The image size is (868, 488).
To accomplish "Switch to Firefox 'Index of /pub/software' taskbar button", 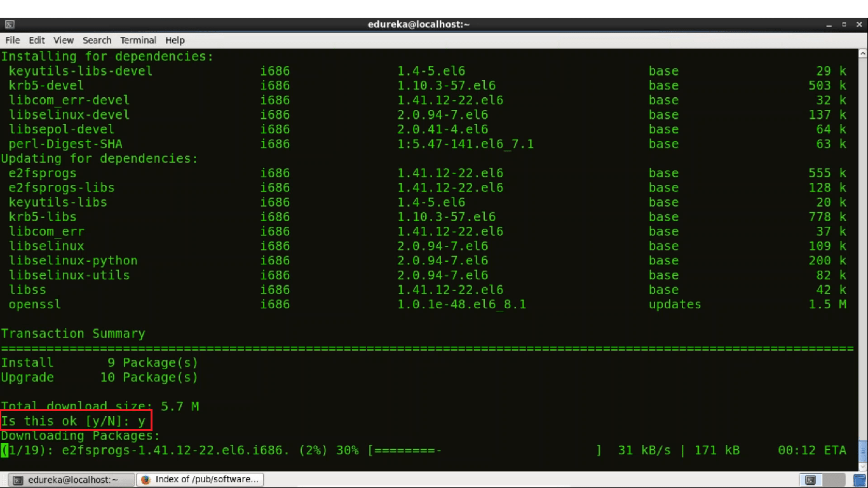I will click(x=200, y=480).
